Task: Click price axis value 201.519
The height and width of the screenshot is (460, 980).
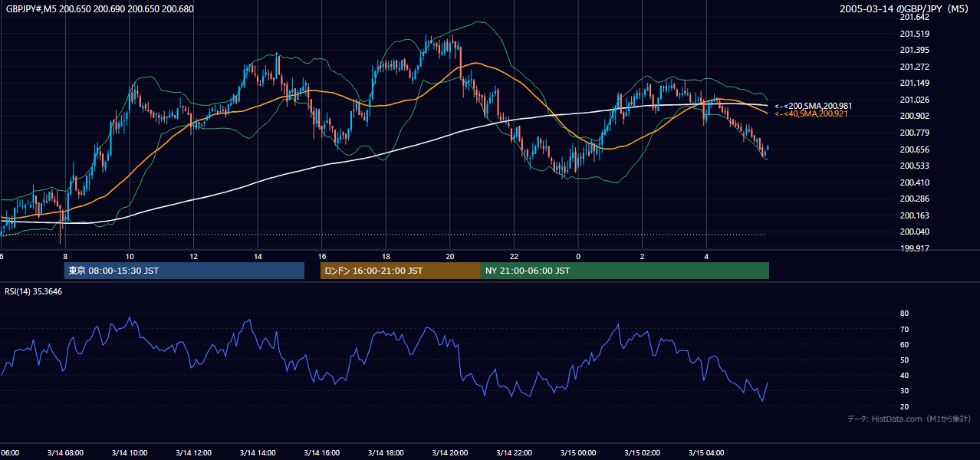Action: (x=915, y=34)
